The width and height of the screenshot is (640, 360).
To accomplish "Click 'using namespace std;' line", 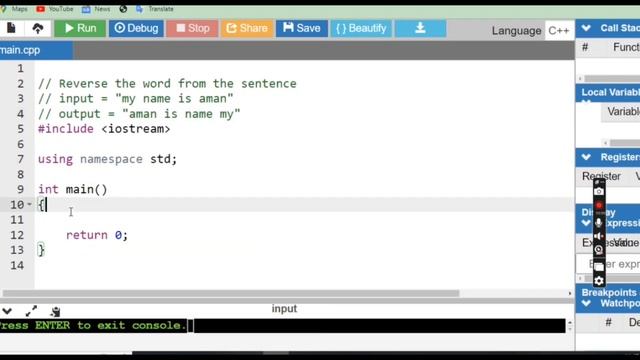I will coord(107,159).
